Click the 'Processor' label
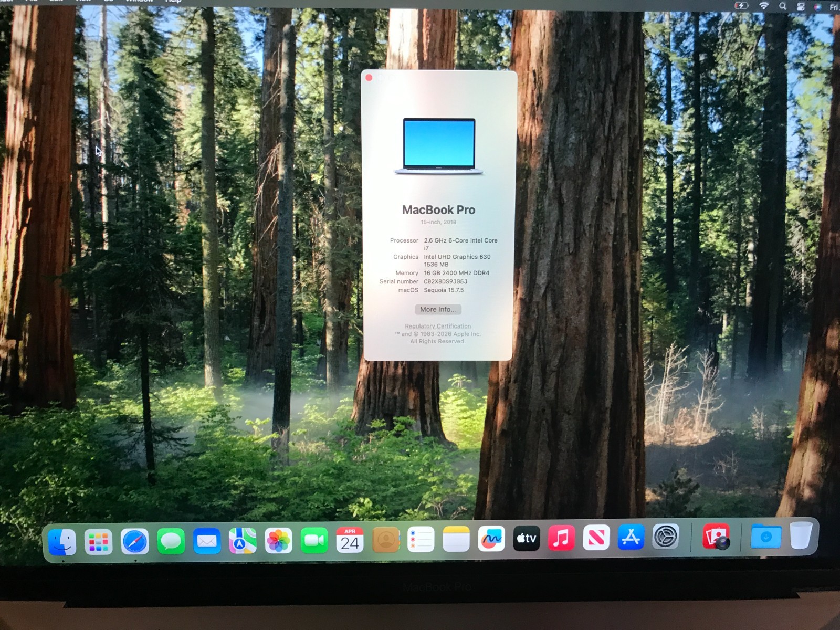This screenshot has width=840, height=630. 404,240
